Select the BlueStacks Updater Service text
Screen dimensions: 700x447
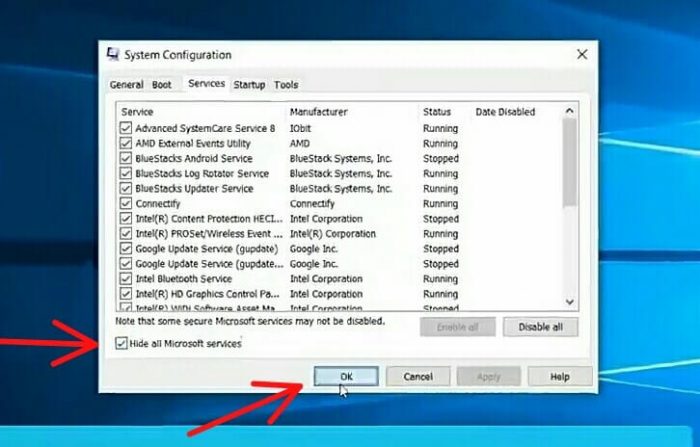pyautogui.click(x=194, y=188)
